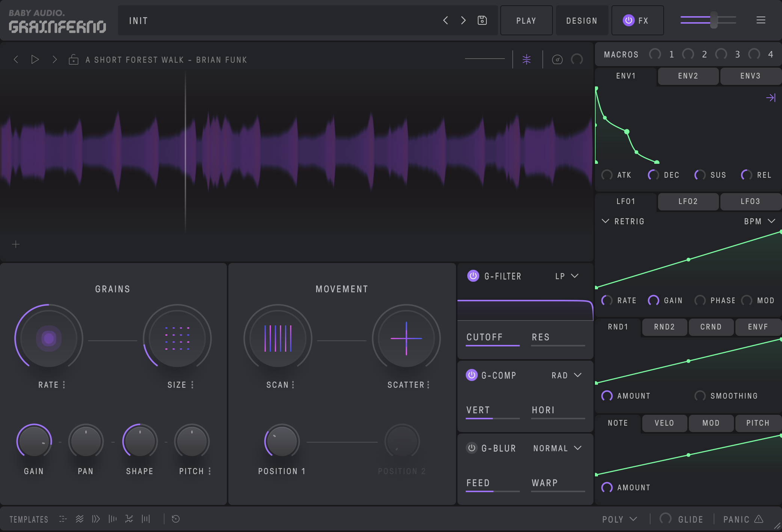Switch to the ENV2 tab

[x=688, y=76]
